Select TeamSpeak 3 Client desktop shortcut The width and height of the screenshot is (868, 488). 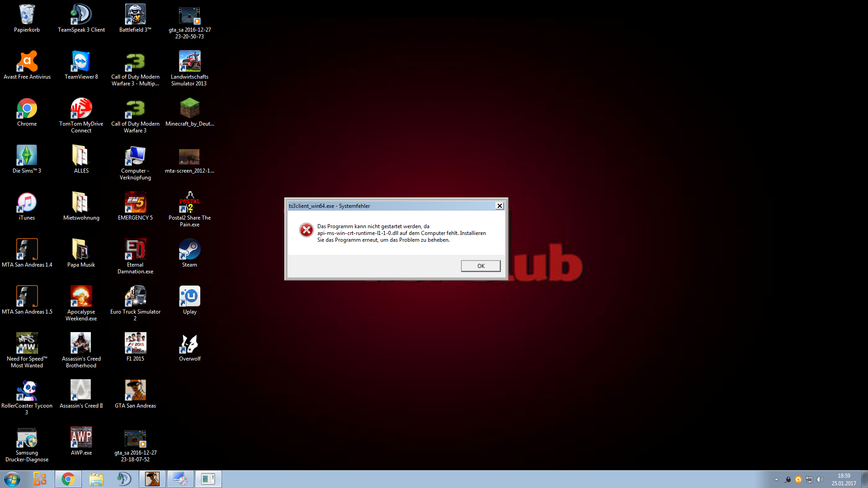(81, 19)
